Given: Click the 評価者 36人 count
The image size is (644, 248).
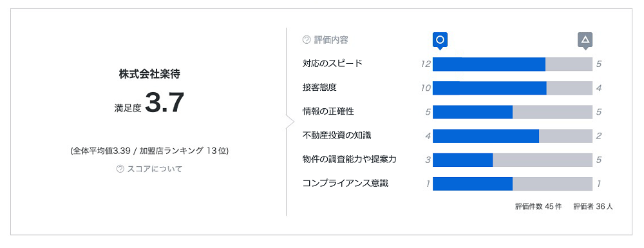Looking at the screenshot, I should (x=593, y=207).
